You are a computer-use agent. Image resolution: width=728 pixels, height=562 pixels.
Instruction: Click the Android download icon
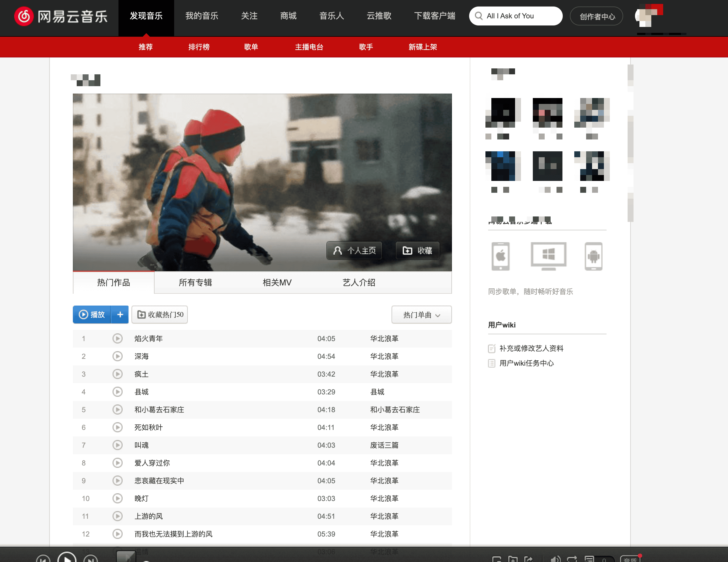[593, 256]
